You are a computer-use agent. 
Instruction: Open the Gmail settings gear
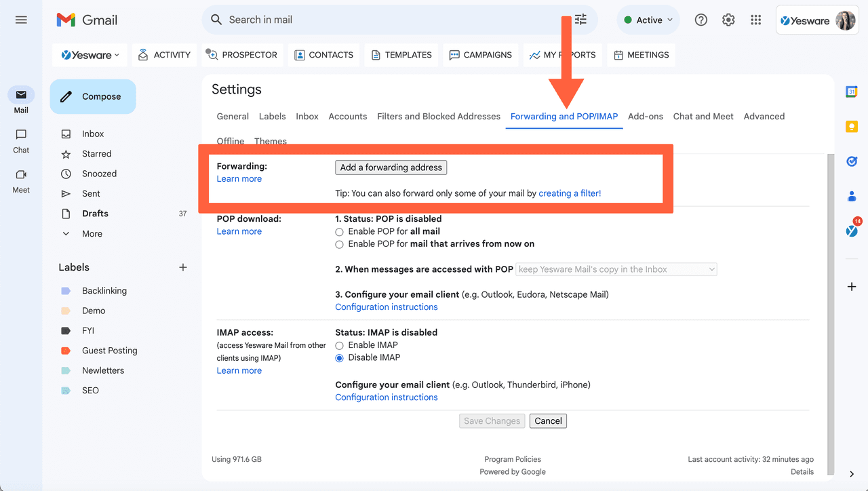coord(728,20)
